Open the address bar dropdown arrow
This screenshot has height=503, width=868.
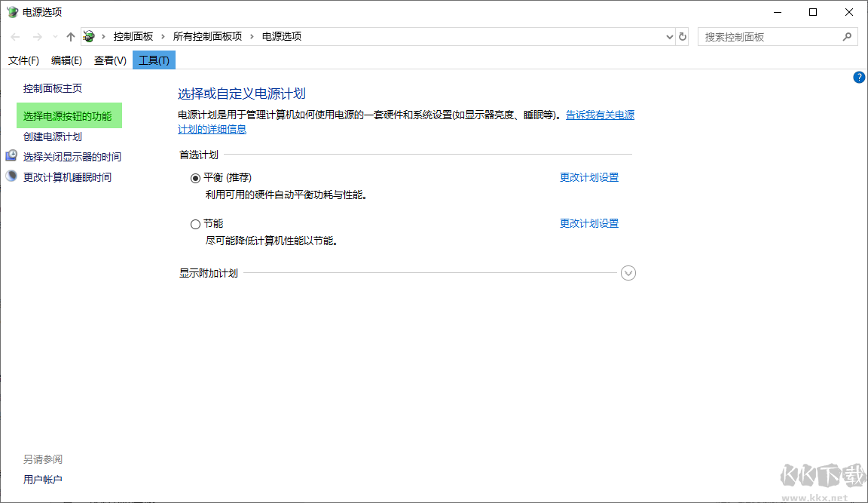pos(669,35)
